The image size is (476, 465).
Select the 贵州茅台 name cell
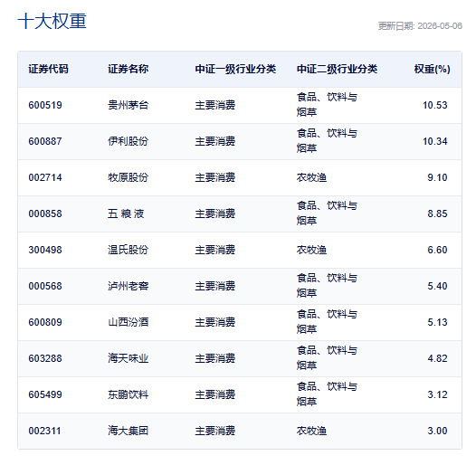129,105
